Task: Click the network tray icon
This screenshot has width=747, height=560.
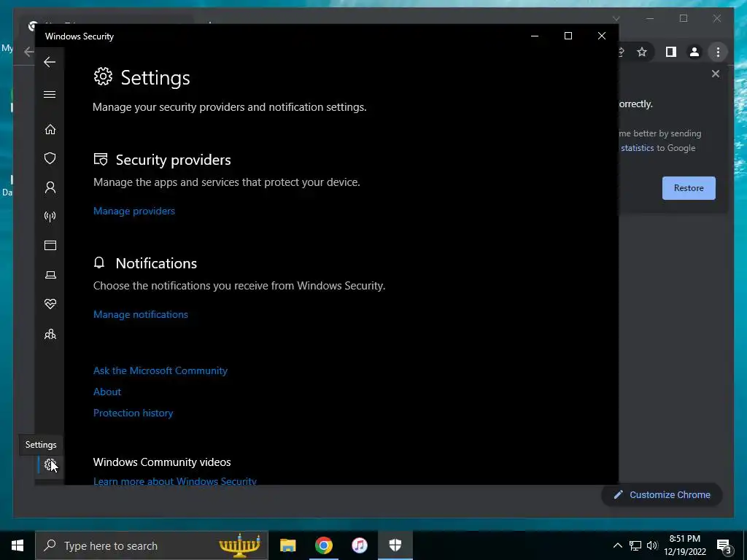Action: 635,545
